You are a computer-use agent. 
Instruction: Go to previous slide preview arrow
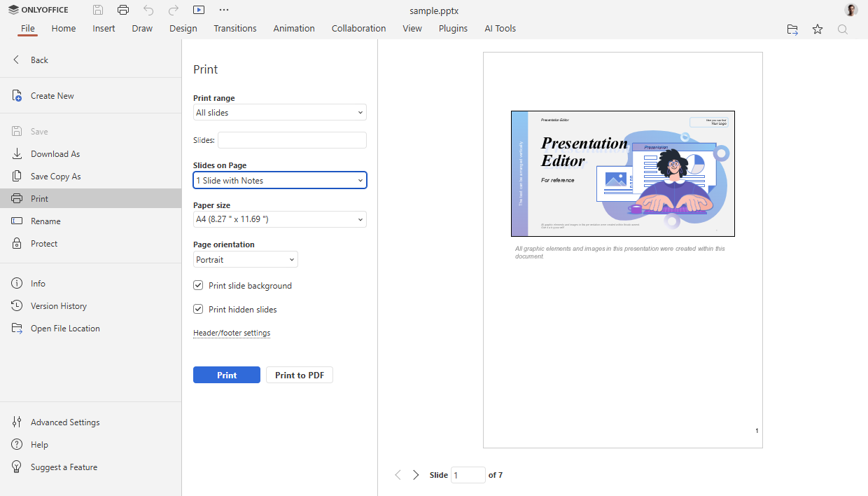point(398,475)
